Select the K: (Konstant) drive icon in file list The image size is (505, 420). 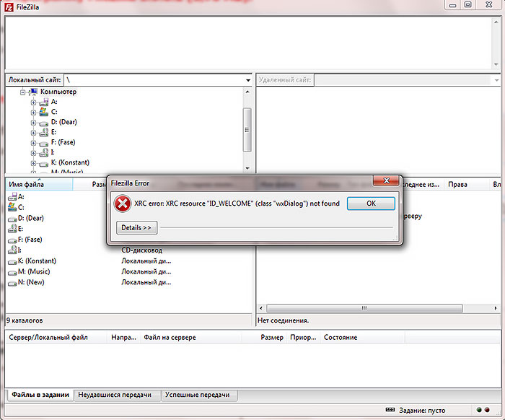(x=12, y=261)
